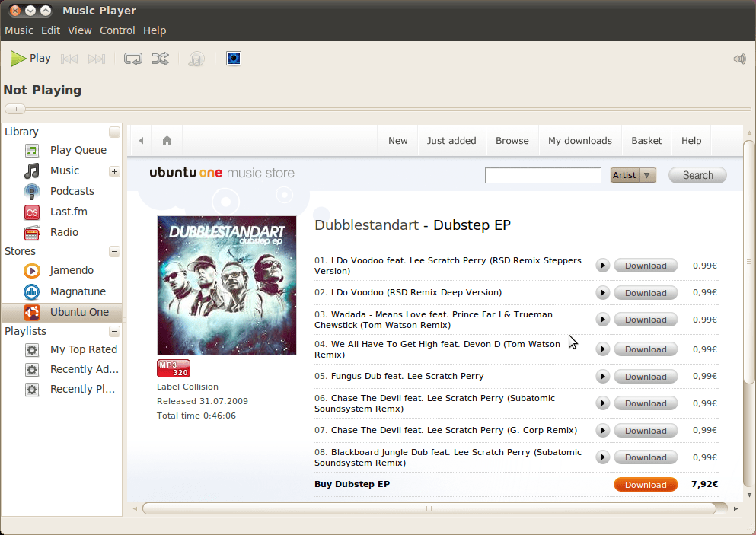Preview track 07 Chase The Devil G. Corp
This screenshot has width=756, height=535.
[602, 431]
